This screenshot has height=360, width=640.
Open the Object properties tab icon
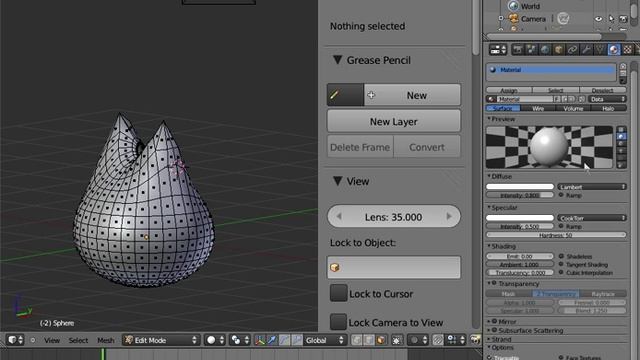[558, 50]
